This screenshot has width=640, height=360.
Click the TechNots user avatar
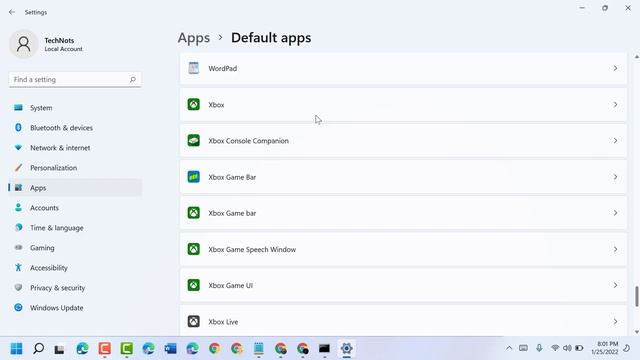coord(24,44)
